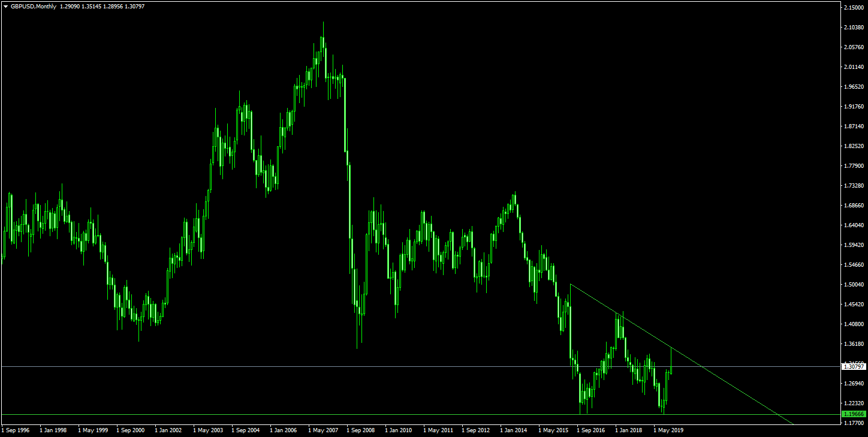
Task: Click the 1.77900 price axis label
Action: (x=854, y=166)
